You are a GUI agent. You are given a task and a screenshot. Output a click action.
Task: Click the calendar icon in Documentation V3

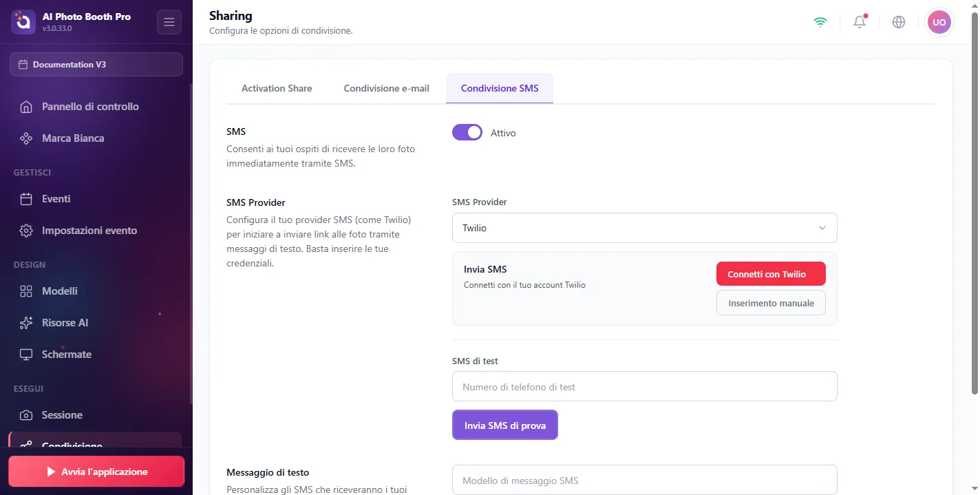point(23,64)
